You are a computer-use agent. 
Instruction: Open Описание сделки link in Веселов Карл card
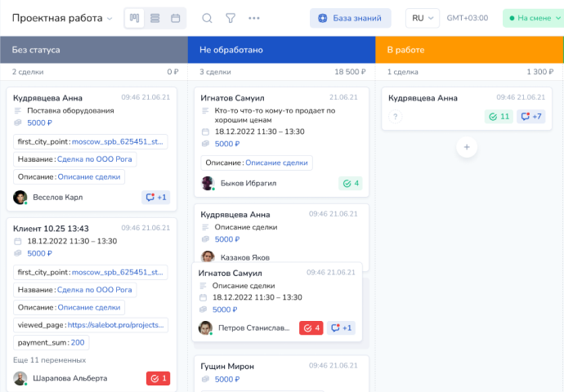[x=89, y=176]
